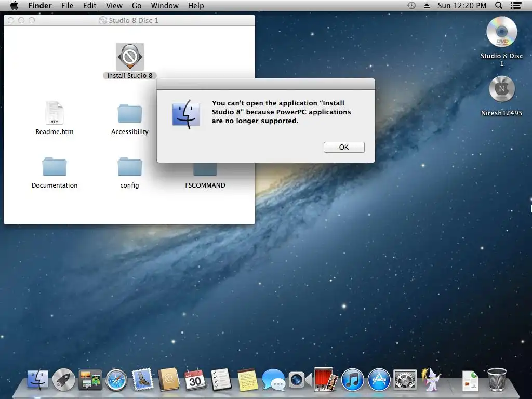Open the Finder menu
The height and width of the screenshot is (399, 532).
(39, 5)
